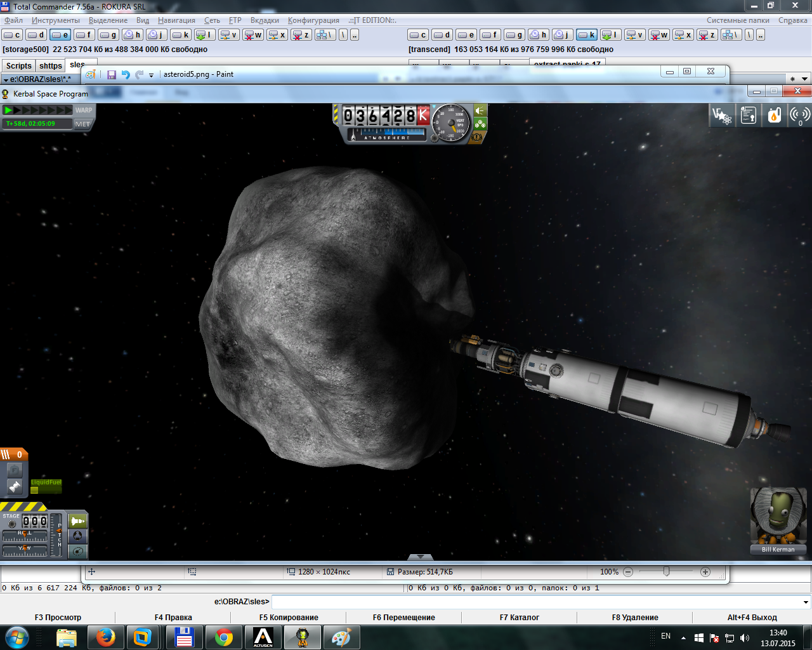Open Firefox from the taskbar

[105, 637]
